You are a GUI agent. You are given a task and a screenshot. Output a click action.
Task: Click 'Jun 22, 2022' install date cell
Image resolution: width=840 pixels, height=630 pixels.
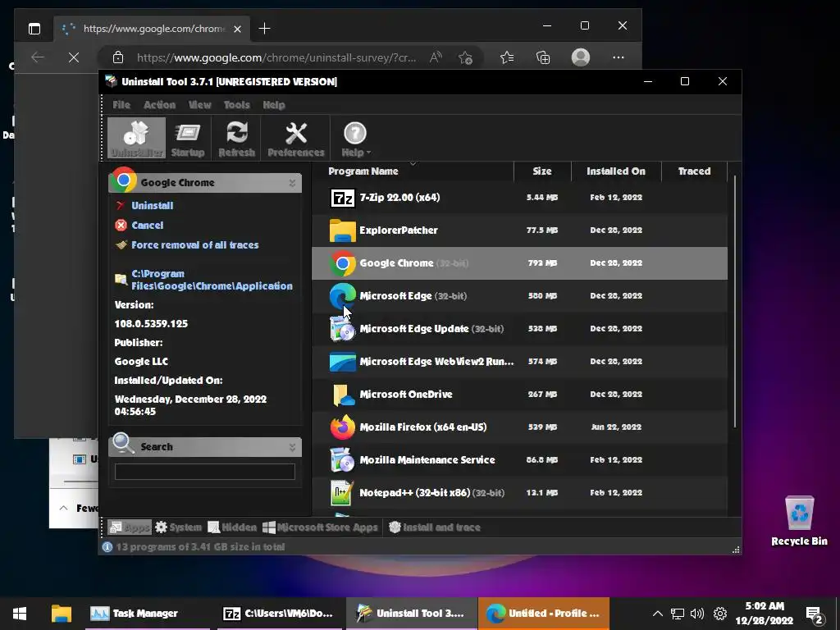(616, 427)
